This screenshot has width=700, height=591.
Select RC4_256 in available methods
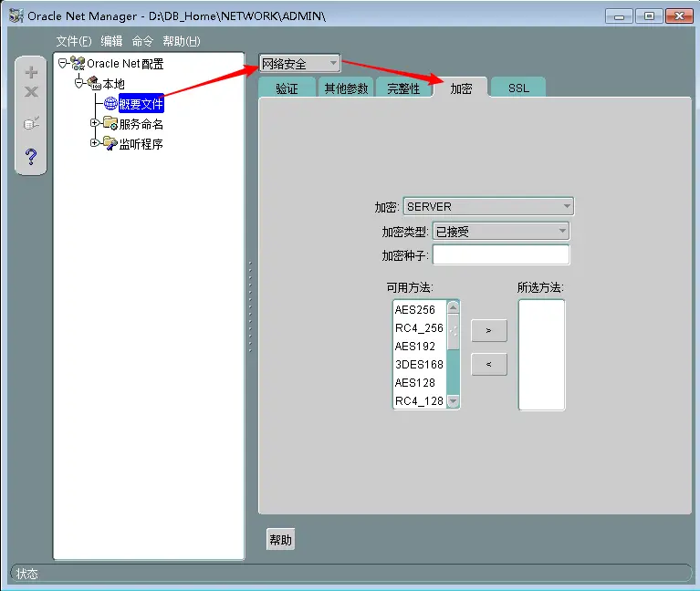[420, 327]
